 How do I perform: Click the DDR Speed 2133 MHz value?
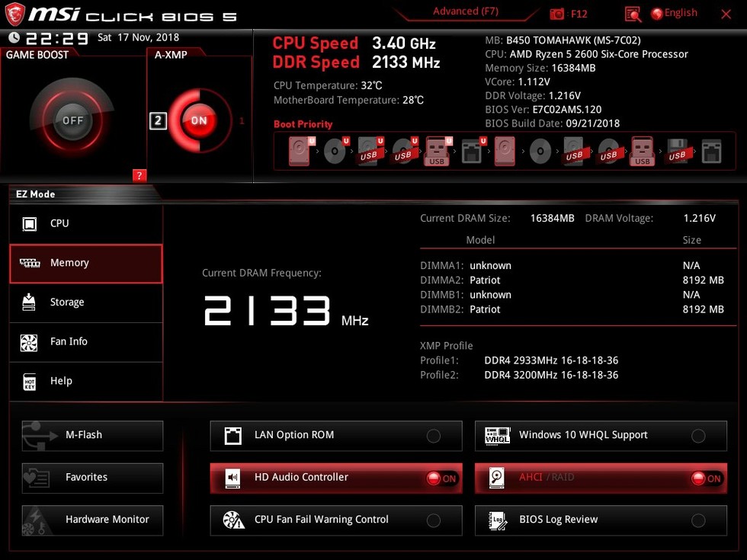(406, 62)
